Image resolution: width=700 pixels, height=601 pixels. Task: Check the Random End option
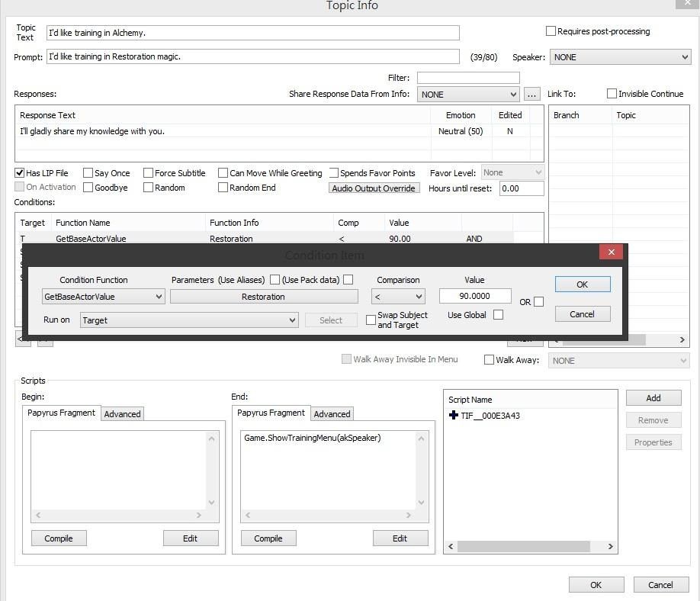223,187
